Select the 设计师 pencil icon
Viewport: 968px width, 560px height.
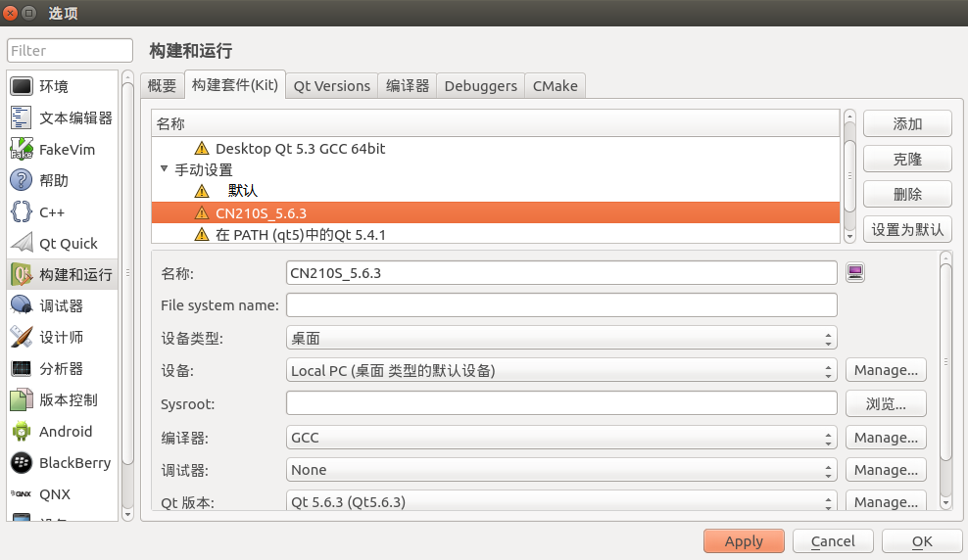[21, 338]
